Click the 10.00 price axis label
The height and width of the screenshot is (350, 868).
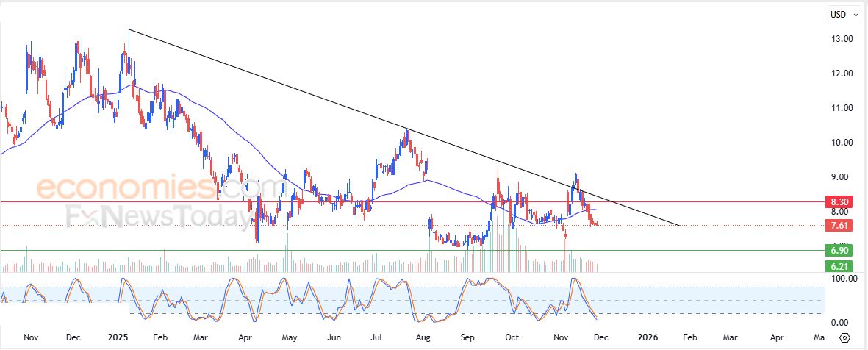[x=842, y=143]
